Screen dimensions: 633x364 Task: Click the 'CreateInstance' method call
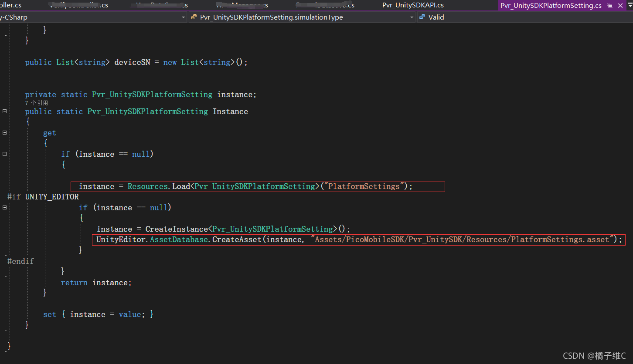tap(177, 229)
